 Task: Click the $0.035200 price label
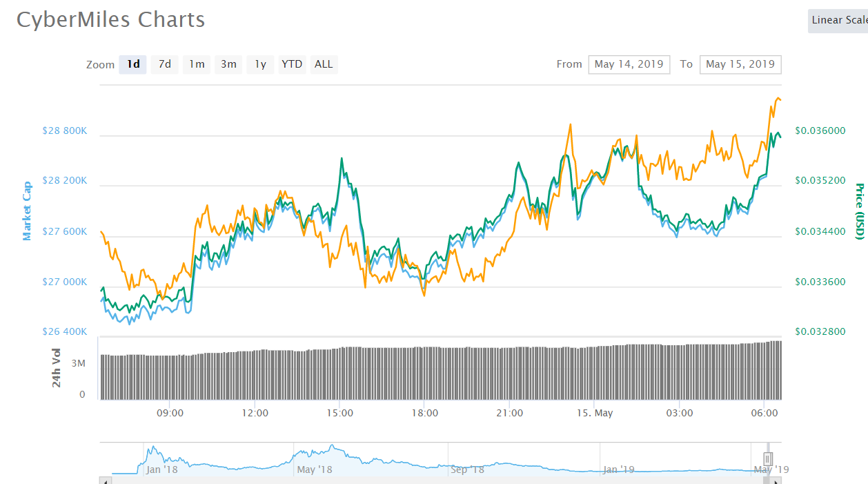pos(820,181)
